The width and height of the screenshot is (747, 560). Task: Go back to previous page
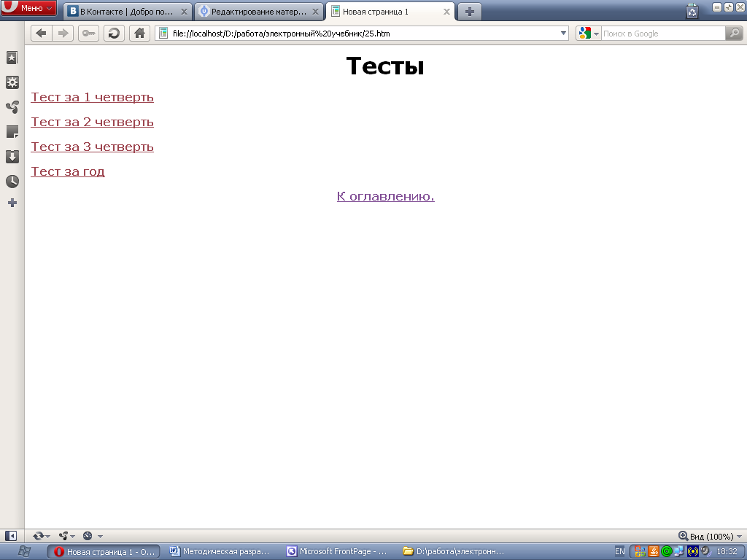click(42, 34)
